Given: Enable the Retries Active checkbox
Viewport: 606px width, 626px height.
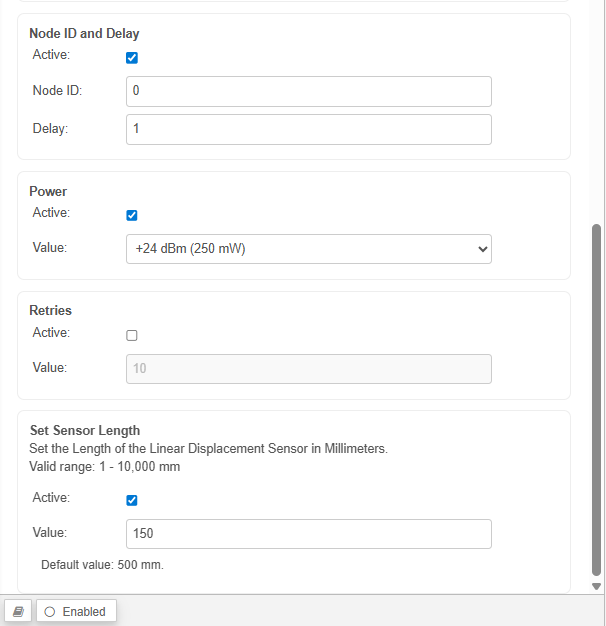Looking at the screenshot, I should pyautogui.click(x=132, y=336).
